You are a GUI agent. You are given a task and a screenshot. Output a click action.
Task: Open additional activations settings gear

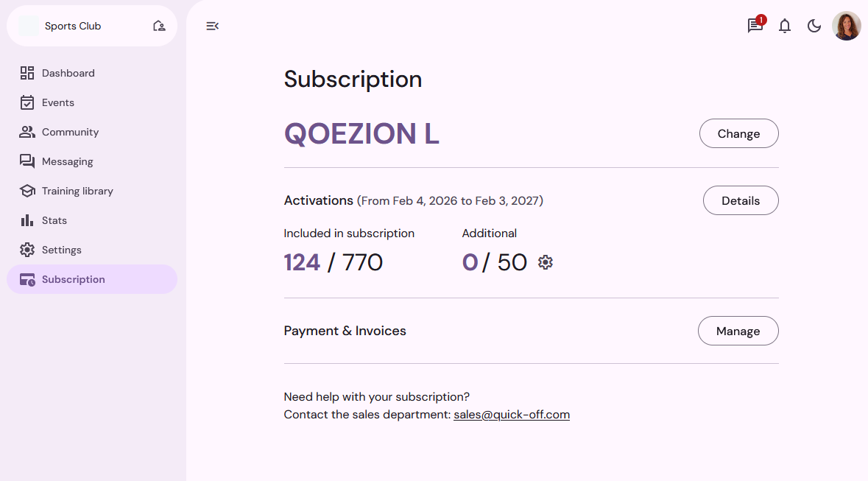(546, 262)
